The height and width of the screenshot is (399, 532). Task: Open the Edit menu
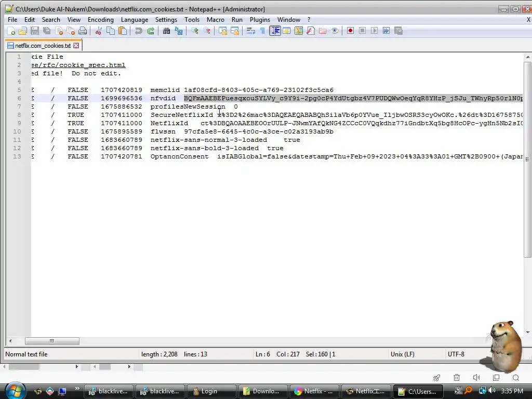(30, 20)
